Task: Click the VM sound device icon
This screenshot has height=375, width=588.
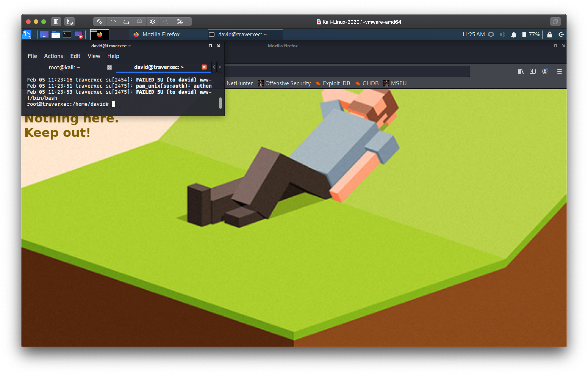Action: pos(153,22)
